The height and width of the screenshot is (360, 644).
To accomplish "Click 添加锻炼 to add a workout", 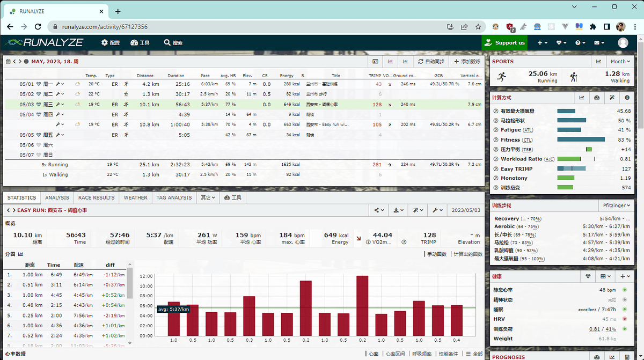I will (x=467, y=62).
